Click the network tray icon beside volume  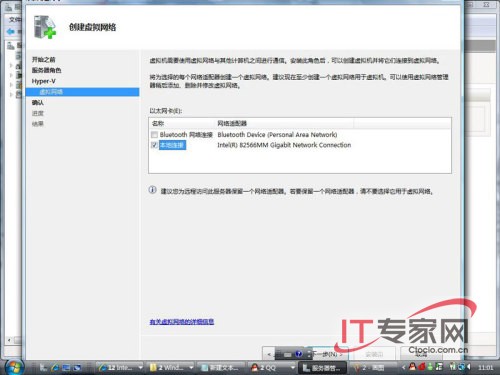(461, 367)
